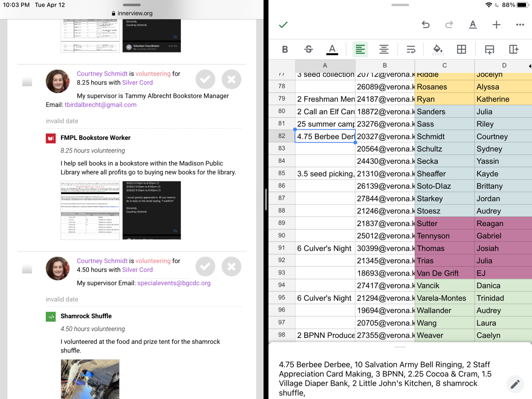This screenshot has width=532, height=399.
Task: Toggle text wrapping in cell
Action: 411,49
